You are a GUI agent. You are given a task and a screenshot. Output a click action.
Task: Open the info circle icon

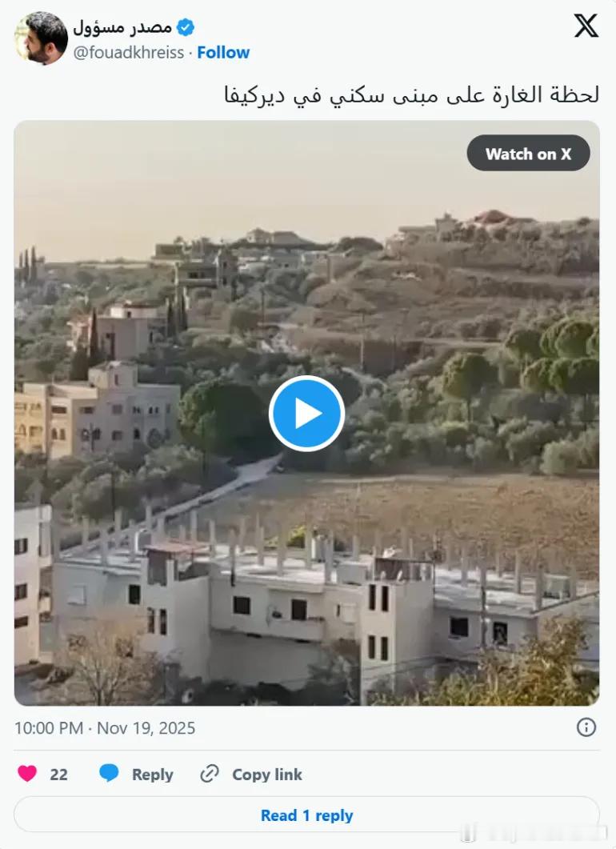[x=586, y=727]
